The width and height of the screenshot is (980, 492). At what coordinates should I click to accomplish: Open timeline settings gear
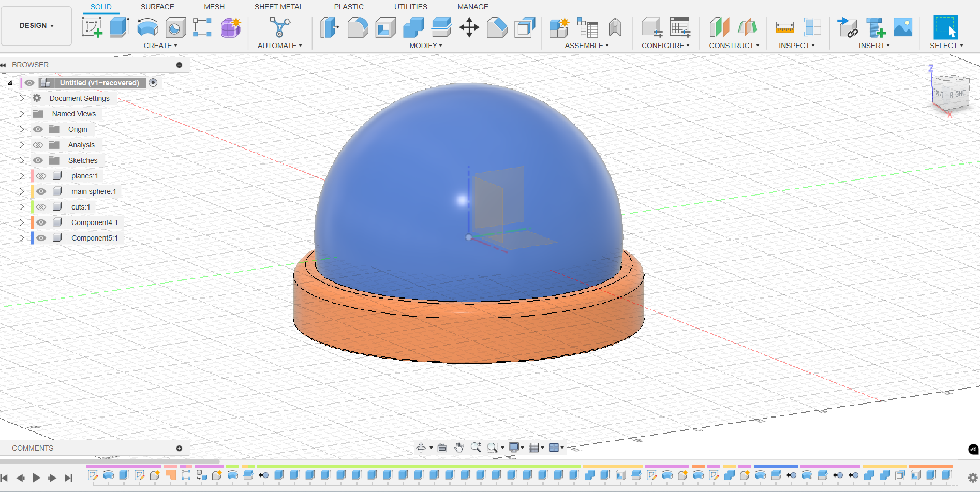[973, 478]
